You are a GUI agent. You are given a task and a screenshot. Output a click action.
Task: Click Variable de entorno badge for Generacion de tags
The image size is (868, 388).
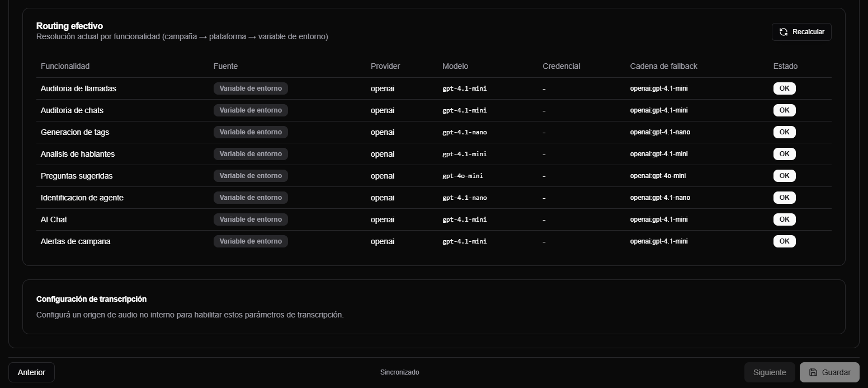251,132
